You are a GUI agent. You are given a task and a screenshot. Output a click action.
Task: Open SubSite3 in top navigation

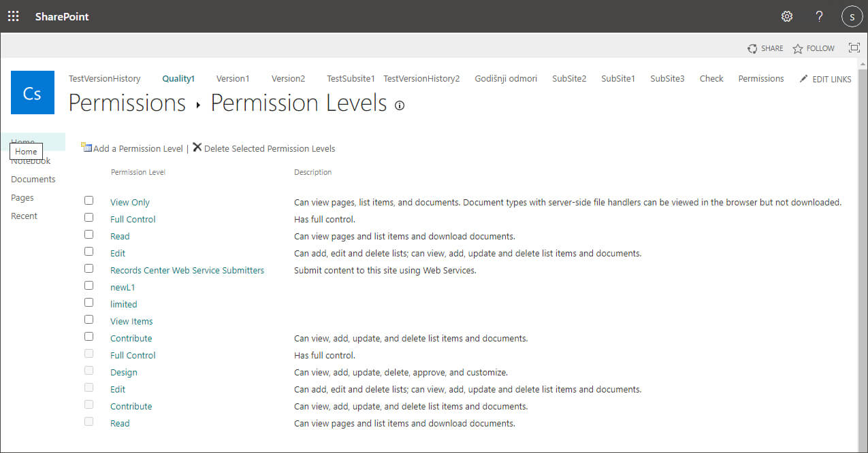pyautogui.click(x=667, y=78)
